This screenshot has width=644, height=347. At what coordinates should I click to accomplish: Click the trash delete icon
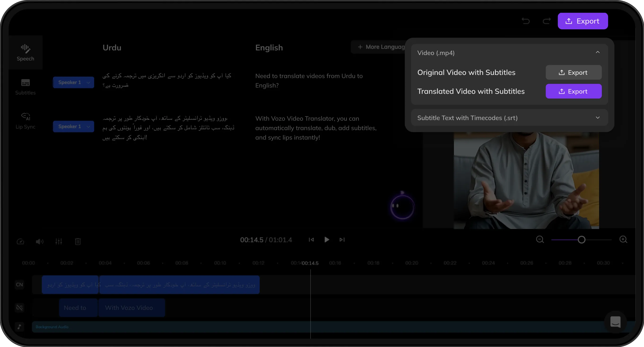pyautogui.click(x=78, y=242)
